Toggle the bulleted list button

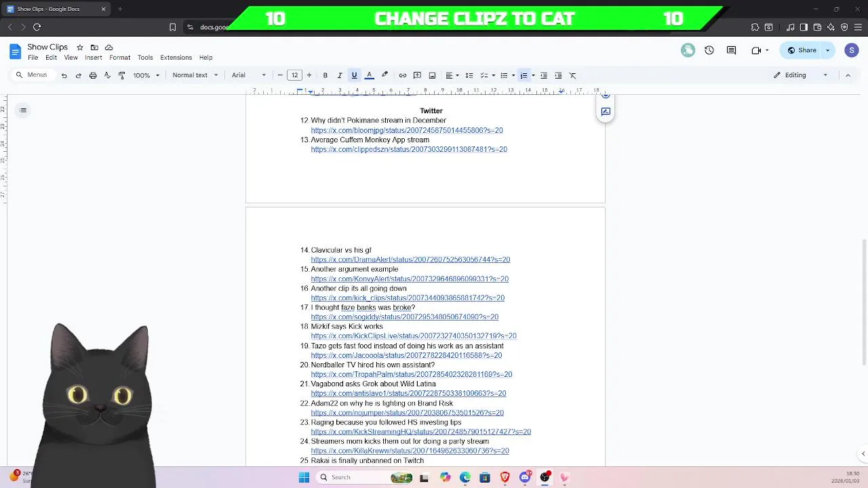point(503,75)
